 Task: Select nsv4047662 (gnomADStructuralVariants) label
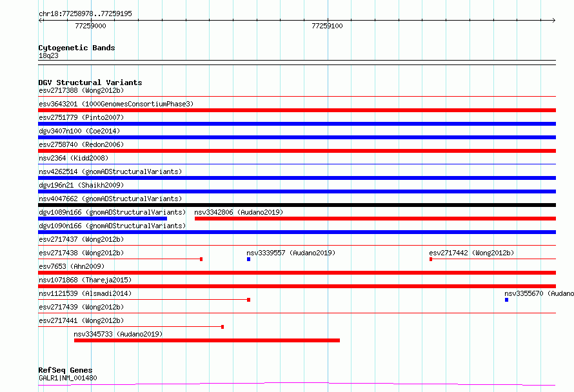point(110,199)
